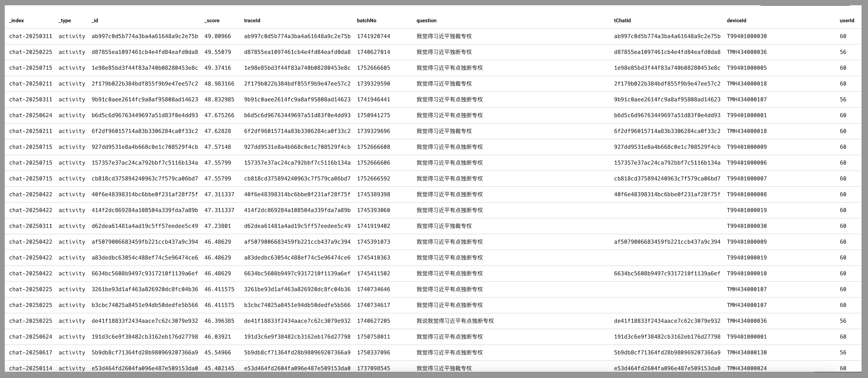Select score value 49.55079
Image resolution: width=868 pixels, height=378 pixels.
218,52
